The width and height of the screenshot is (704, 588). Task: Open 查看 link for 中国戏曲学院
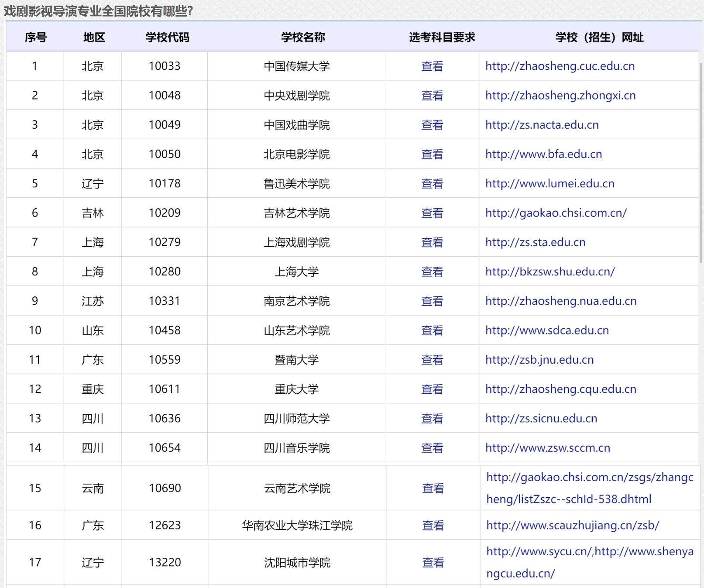[432, 125]
